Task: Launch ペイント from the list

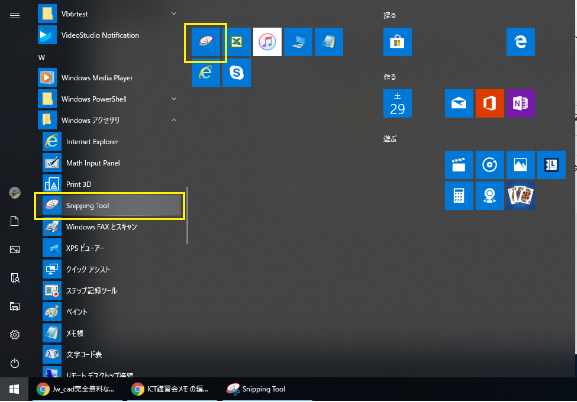Action: point(112,312)
